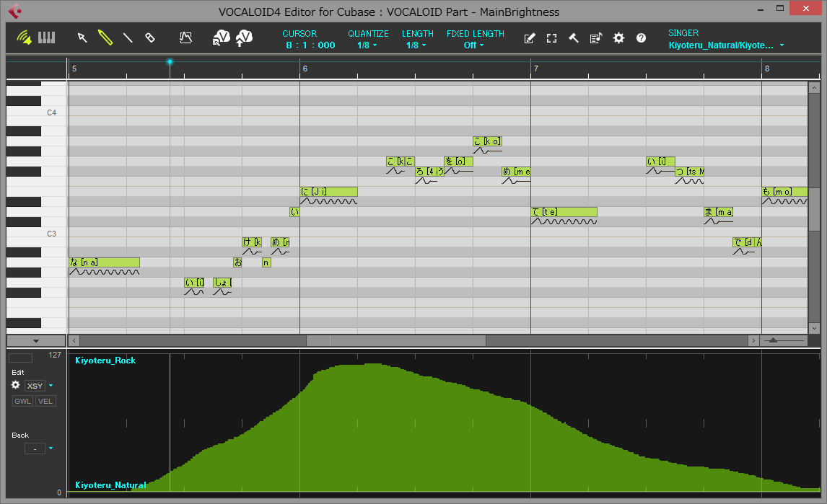Image resolution: width=827 pixels, height=504 pixels.
Task: Open help with the question mark icon
Action: 641,38
